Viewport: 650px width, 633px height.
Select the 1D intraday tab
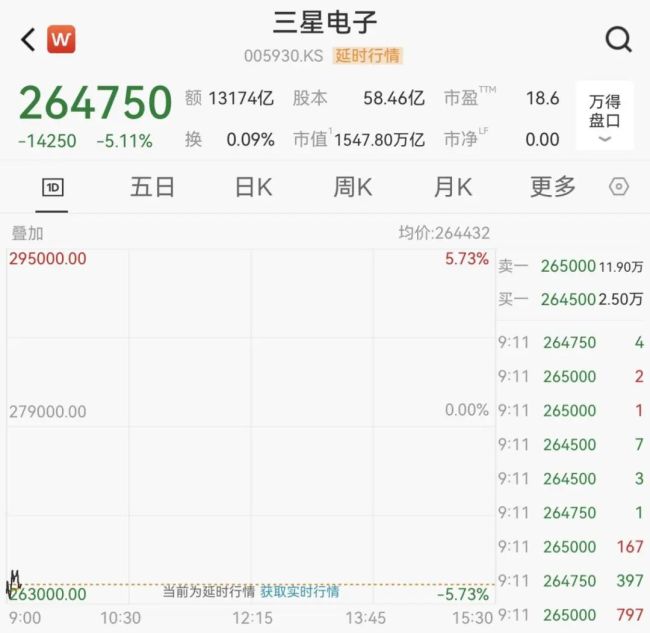coord(53,187)
